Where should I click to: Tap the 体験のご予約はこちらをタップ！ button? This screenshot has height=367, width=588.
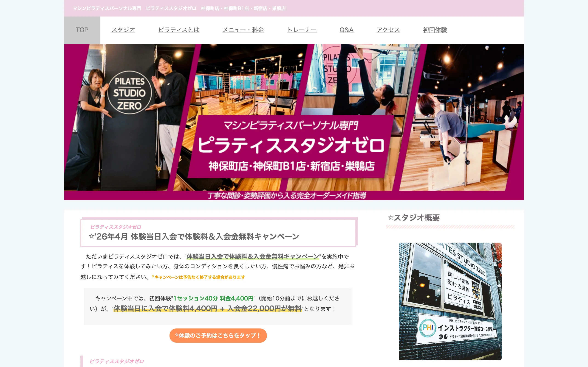point(218,335)
